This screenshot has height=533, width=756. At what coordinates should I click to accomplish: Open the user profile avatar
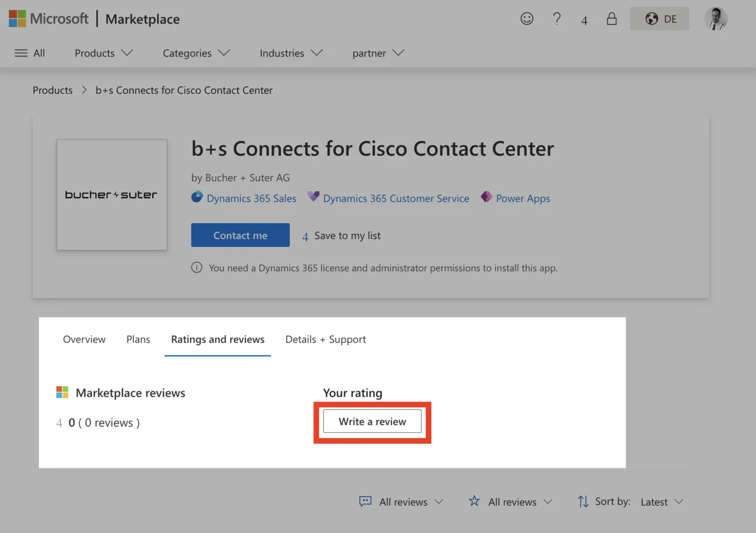716,19
